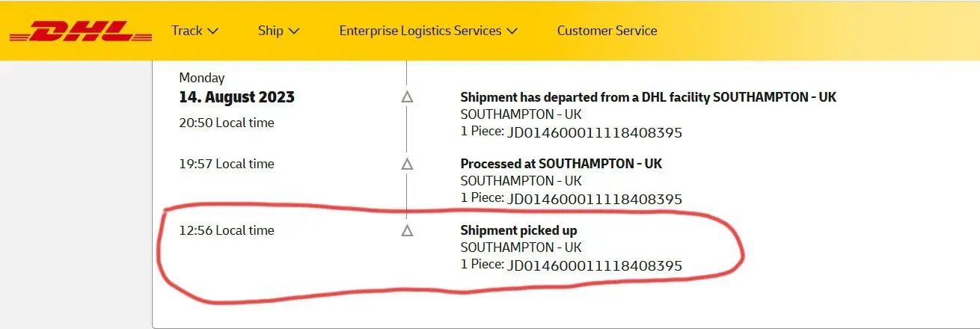980x329 pixels.
Task: Expand the Ship dropdown chevron
Action: click(294, 31)
